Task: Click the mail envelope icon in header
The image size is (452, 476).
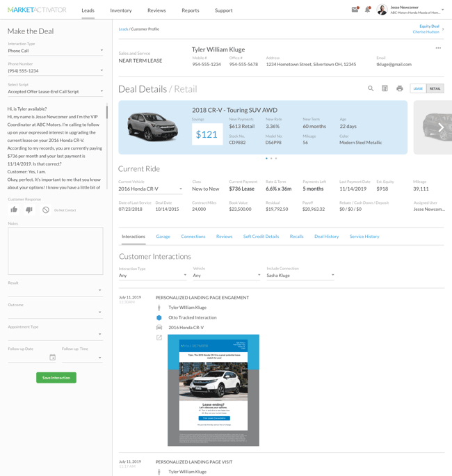Action: tap(355, 10)
